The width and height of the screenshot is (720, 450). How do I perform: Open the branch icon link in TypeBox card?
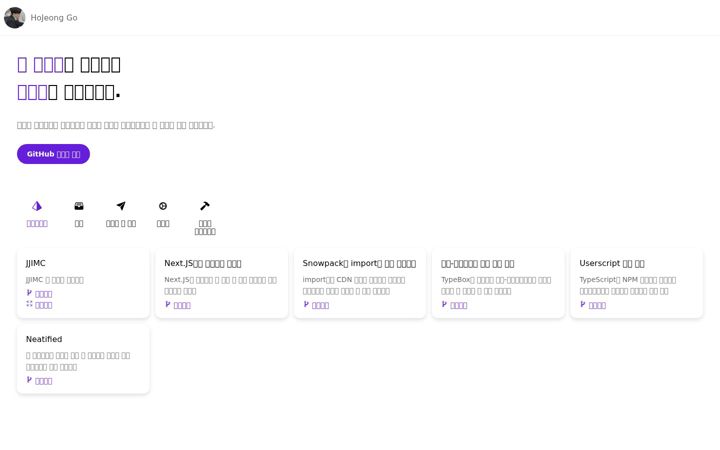click(455, 305)
